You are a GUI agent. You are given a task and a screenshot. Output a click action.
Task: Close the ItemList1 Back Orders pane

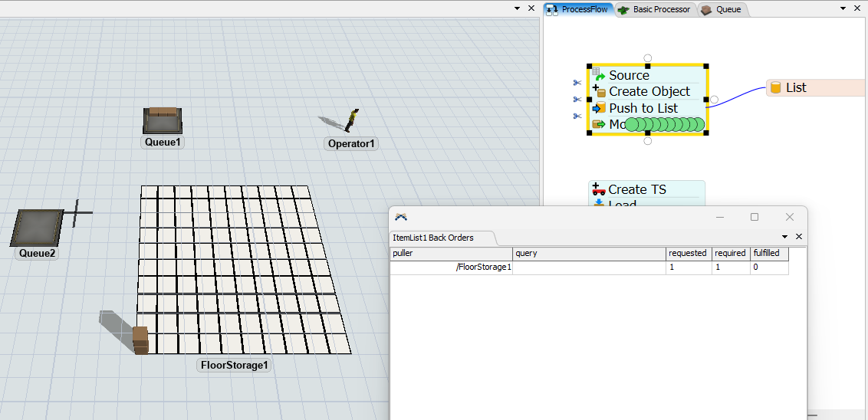[x=798, y=238]
